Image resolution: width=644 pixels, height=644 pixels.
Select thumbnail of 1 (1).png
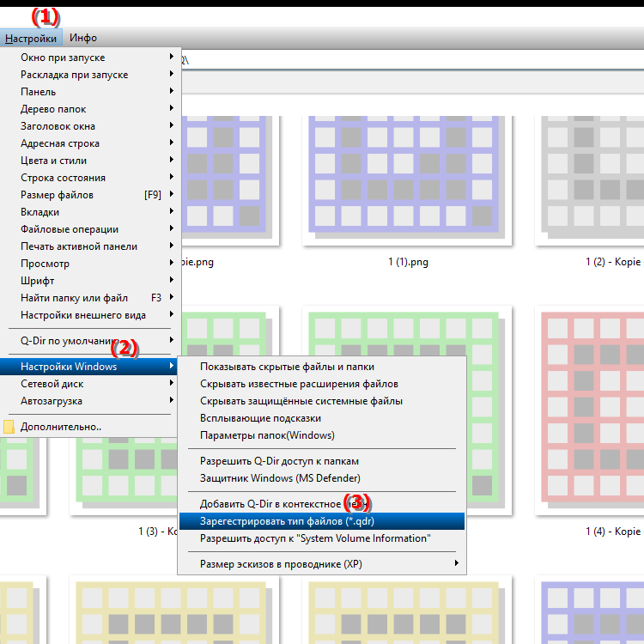(x=407, y=180)
